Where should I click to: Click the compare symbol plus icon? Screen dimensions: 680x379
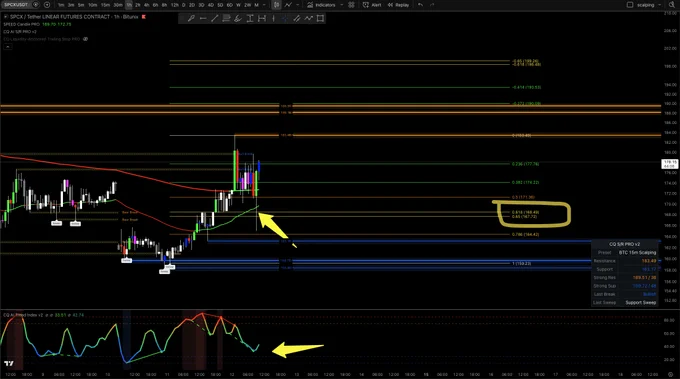[47, 5]
